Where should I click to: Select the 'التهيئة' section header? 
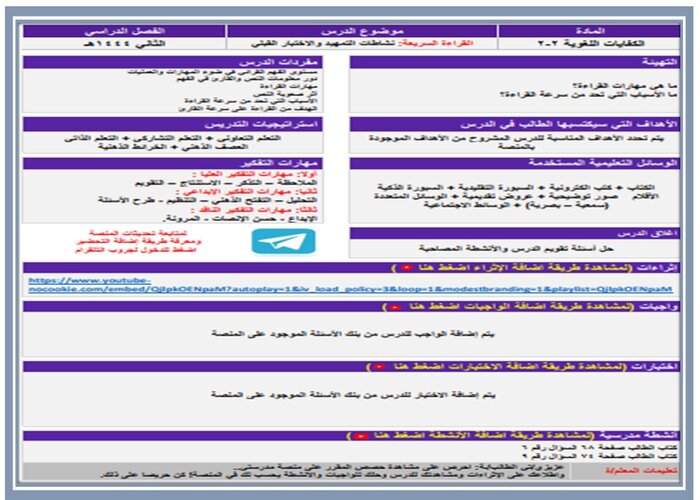[x=514, y=62]
